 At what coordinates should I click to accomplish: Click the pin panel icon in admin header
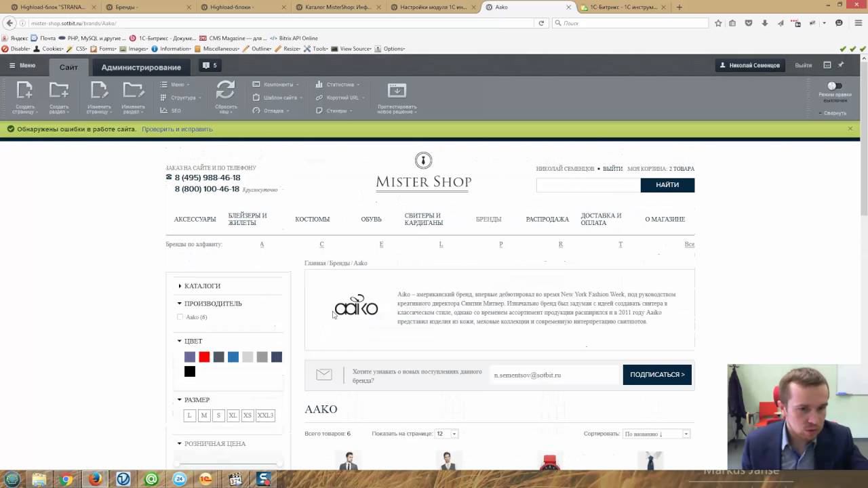(841, 65)
